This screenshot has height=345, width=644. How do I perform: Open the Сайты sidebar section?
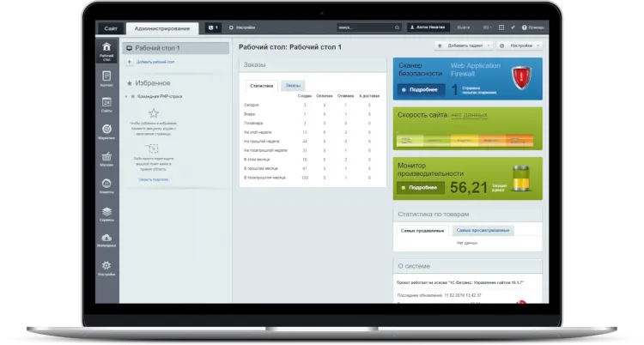(x=106, y=105)
